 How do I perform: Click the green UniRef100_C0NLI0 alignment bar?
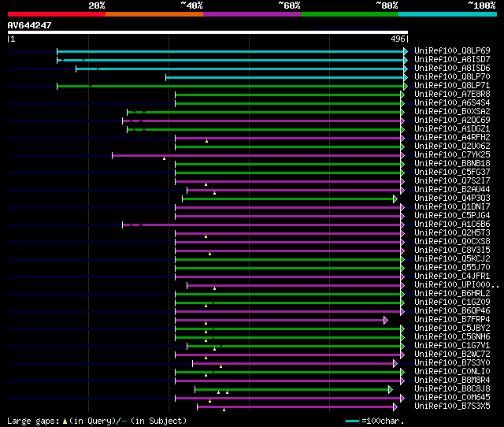pyautogui.click(x=288, y=373)
